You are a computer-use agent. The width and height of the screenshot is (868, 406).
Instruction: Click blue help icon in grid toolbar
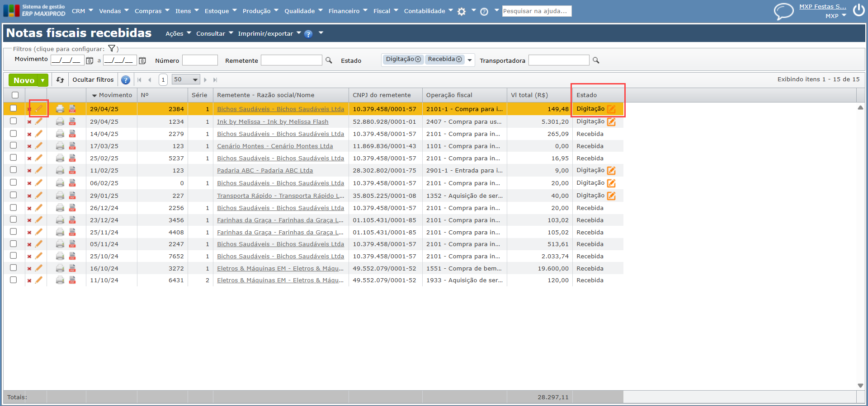click(126, 80)
